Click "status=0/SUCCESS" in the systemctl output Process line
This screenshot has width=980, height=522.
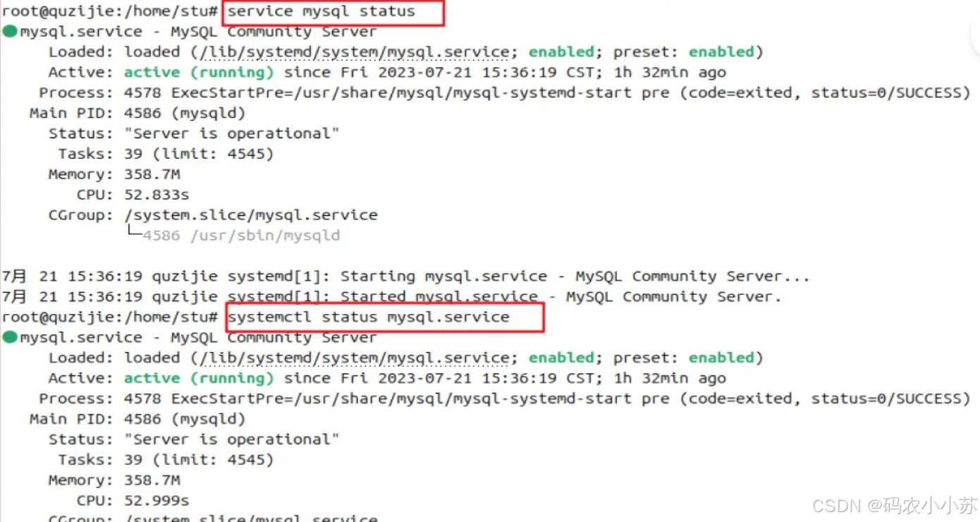tap(886, 399)
